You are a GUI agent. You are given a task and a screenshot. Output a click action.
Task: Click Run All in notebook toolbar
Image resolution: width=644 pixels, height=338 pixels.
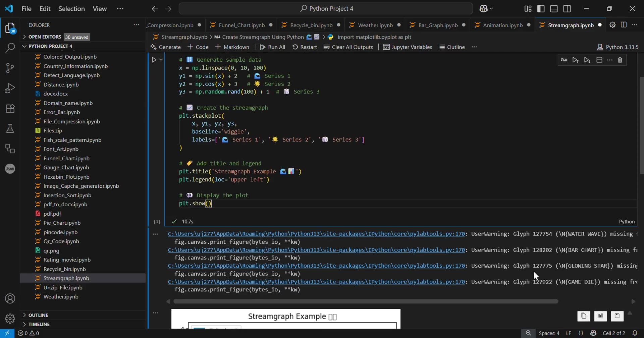click(273, 47)
